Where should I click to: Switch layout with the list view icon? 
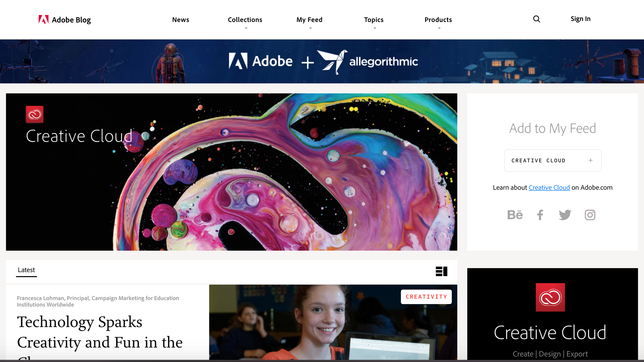click(x=442, y=271)
